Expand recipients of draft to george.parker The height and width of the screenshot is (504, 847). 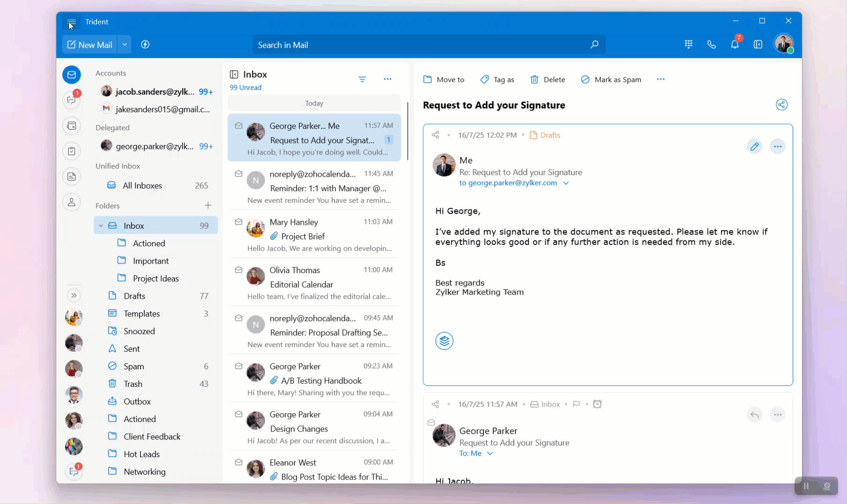566,183
